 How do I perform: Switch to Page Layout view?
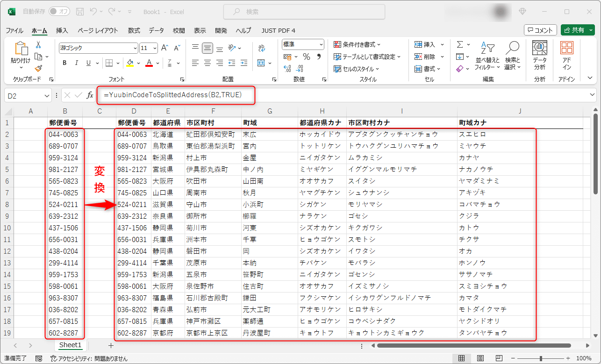481,358
